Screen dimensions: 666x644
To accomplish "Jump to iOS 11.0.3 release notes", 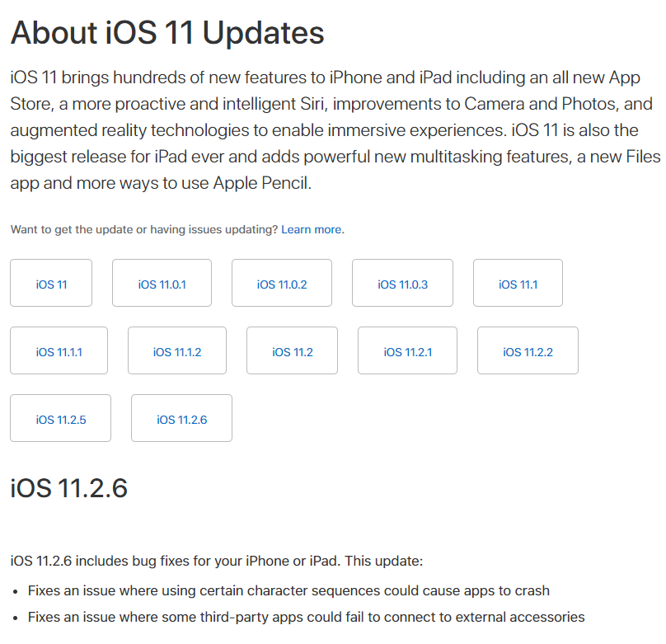I will (x=403, y=283).
